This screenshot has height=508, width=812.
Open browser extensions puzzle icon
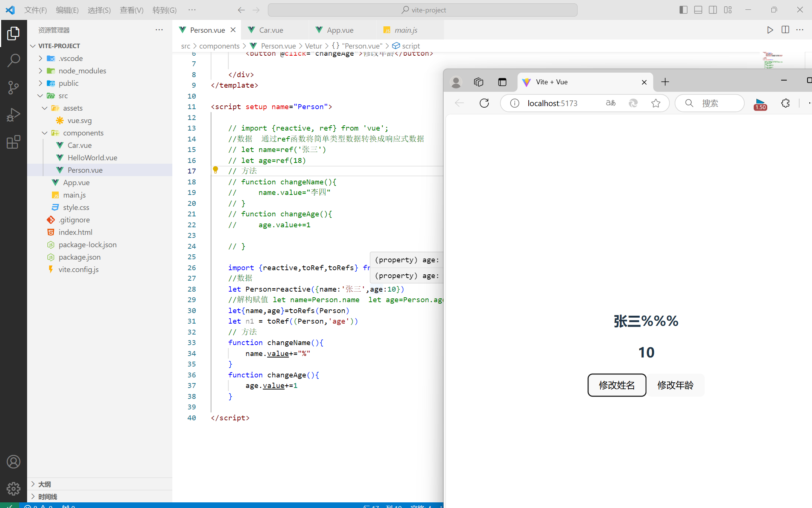(785, 103)
